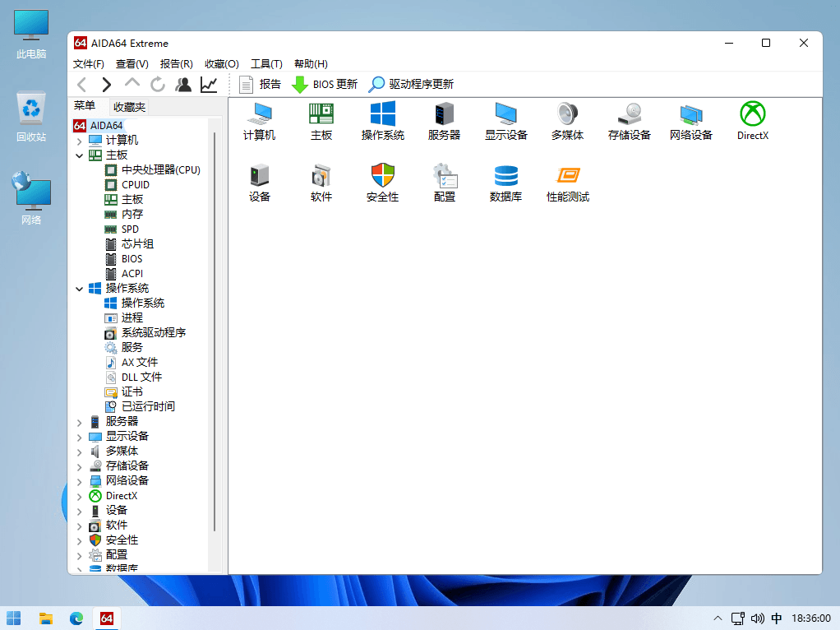Click the 报告 toolbar button

pyautogui.click(x=260, y=84)
